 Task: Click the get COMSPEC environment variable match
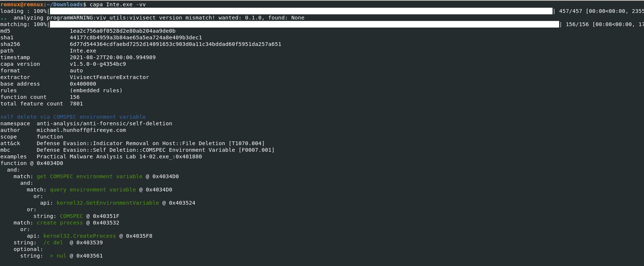pos(90,176)
